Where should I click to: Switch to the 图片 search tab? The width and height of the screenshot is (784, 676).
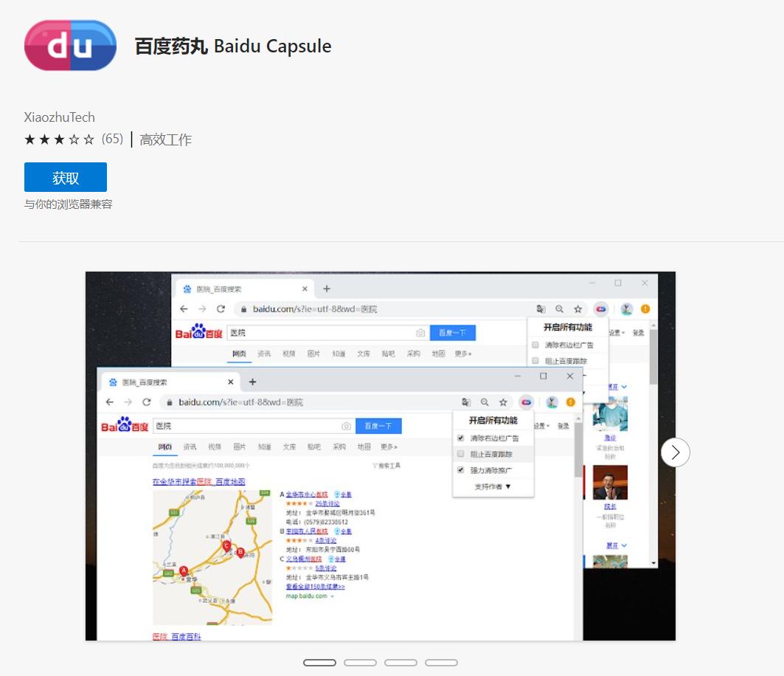coord(240,446)
